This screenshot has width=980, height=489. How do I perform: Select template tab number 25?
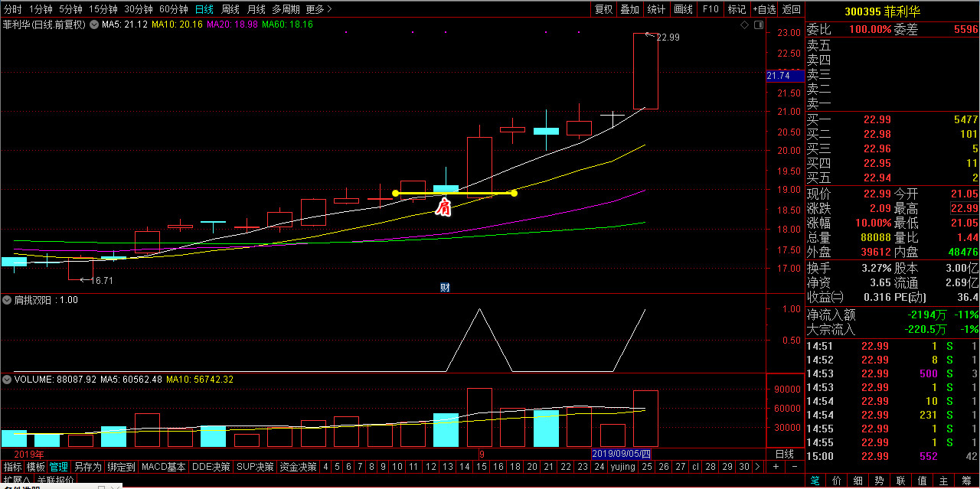(647, 466)
